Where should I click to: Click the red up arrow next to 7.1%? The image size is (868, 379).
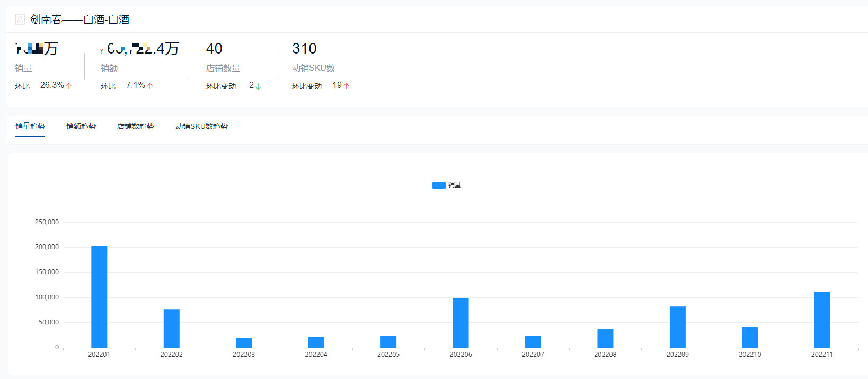pyautogui.click(x=150, y=86)
